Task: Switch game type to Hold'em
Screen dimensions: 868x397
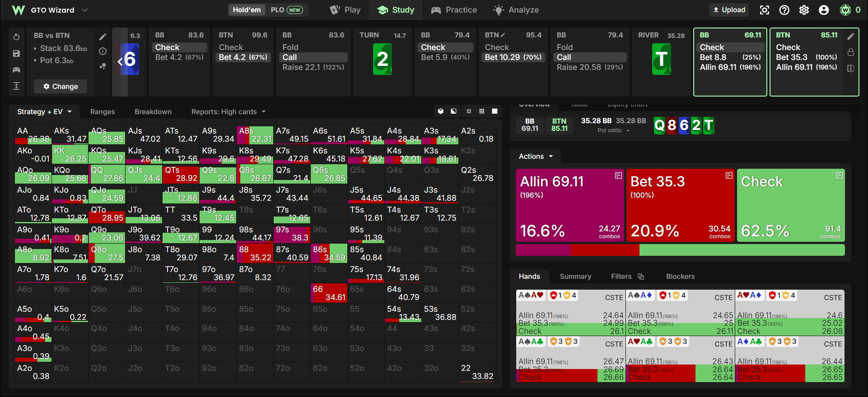Action: pyautogui.click(x=247, y=10)
